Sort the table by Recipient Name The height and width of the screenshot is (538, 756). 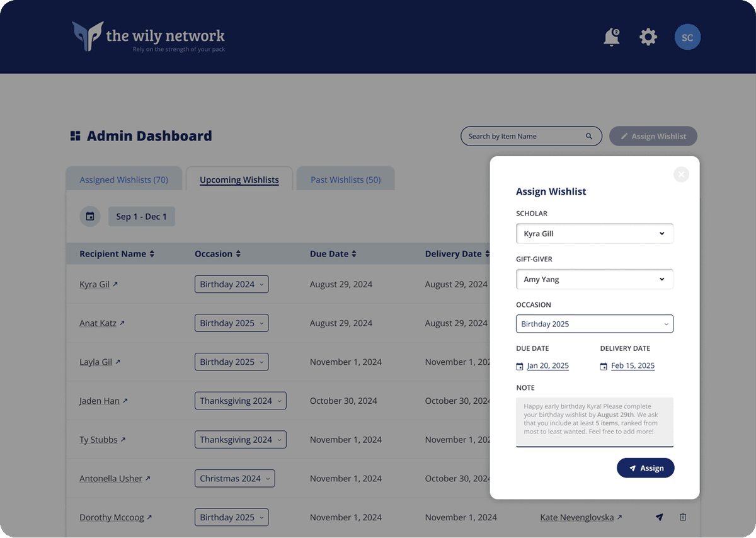click(x=117, y=254)
